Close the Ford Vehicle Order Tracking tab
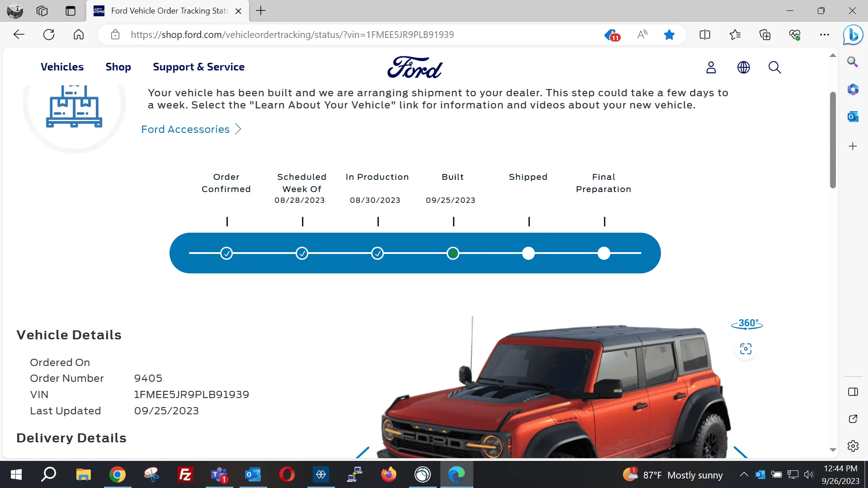The image size is (868, 488). [238, 11]
